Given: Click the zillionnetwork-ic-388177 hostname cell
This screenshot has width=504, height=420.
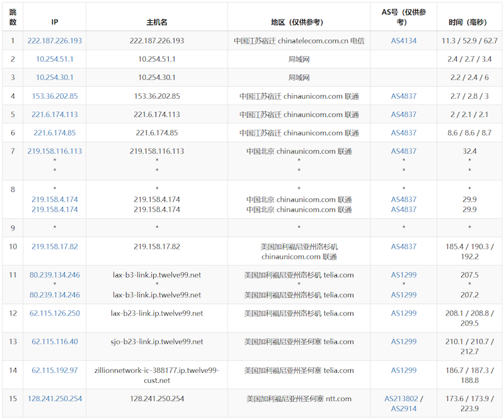Looking at the screenshot, I should pos(157,375).
